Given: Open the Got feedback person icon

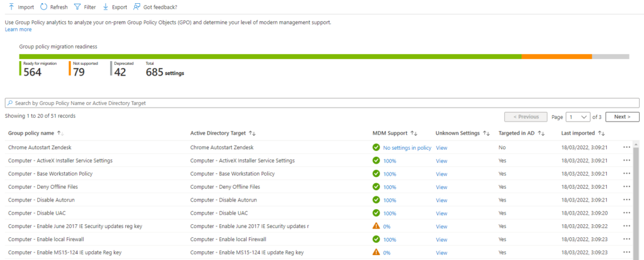Looking at the screenshot, I should point(136,6).
